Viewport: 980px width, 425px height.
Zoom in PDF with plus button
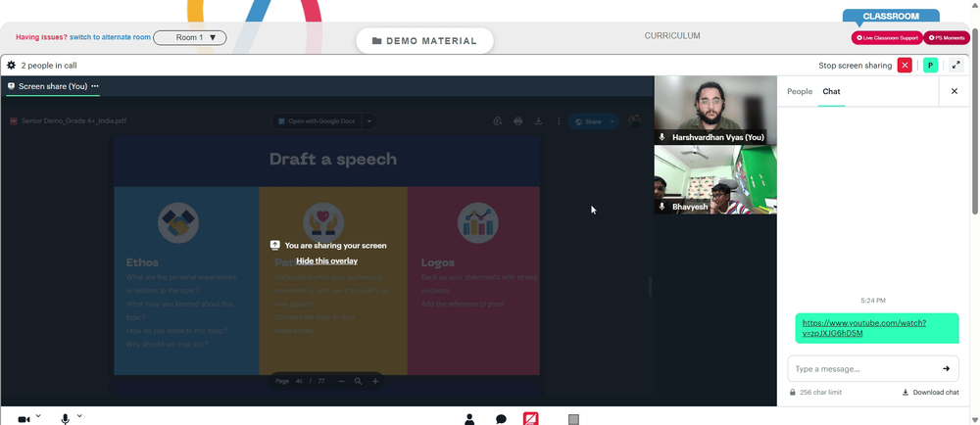(x=375, y=381)
